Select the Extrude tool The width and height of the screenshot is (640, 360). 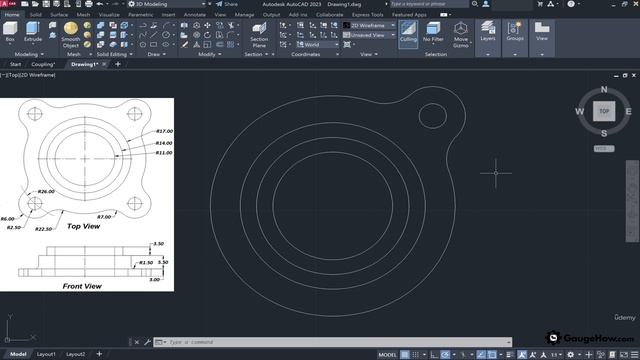33,32
